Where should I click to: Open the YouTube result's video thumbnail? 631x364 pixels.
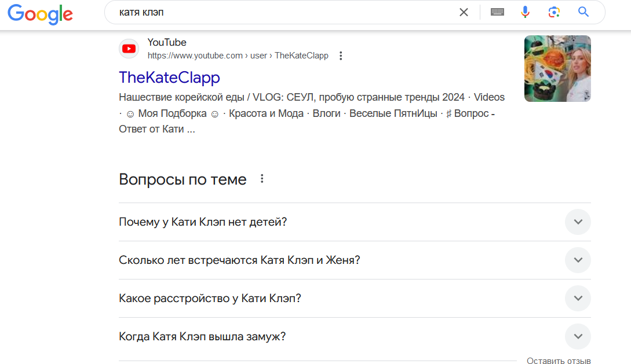point(557,68)
